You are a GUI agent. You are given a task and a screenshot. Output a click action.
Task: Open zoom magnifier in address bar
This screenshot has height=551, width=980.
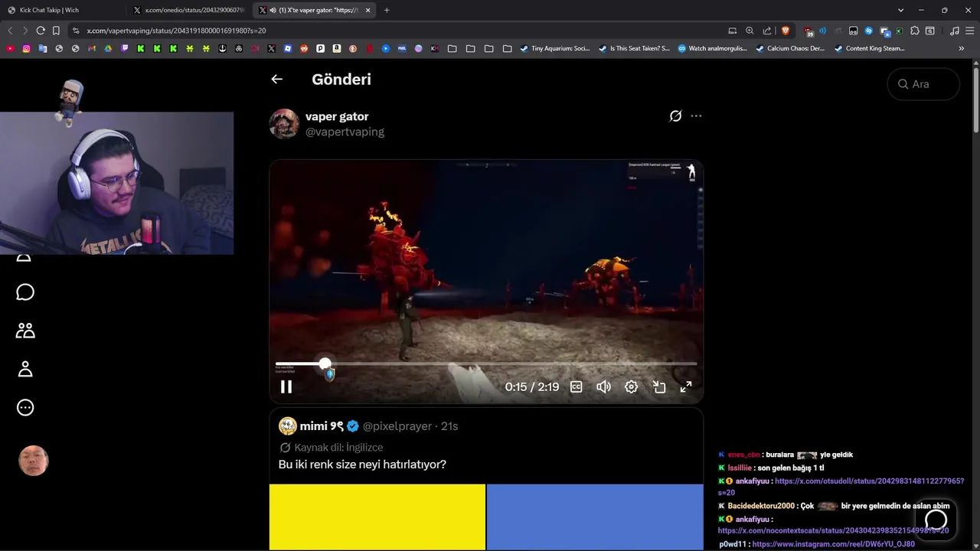[750, 31]
